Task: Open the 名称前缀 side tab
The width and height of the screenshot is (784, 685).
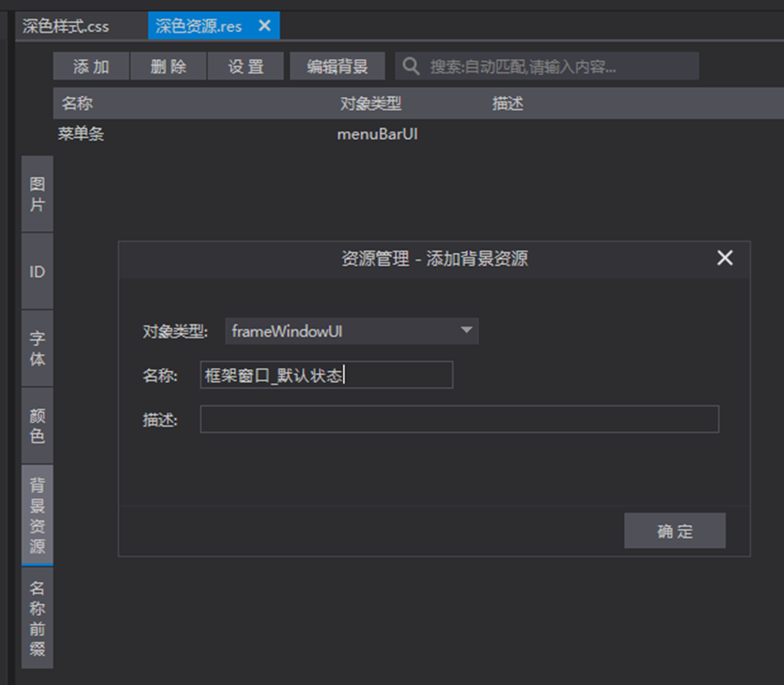Action: tap(37, 618)
